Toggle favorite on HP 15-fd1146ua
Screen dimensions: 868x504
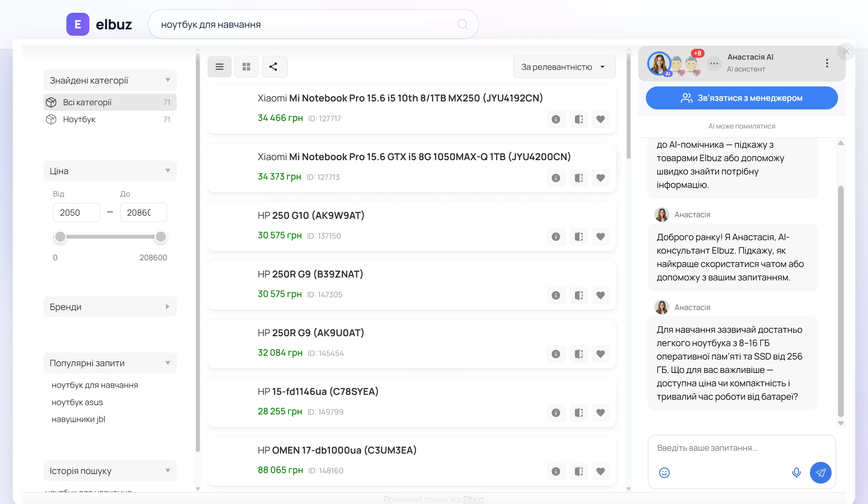click(x=600, y=412)
